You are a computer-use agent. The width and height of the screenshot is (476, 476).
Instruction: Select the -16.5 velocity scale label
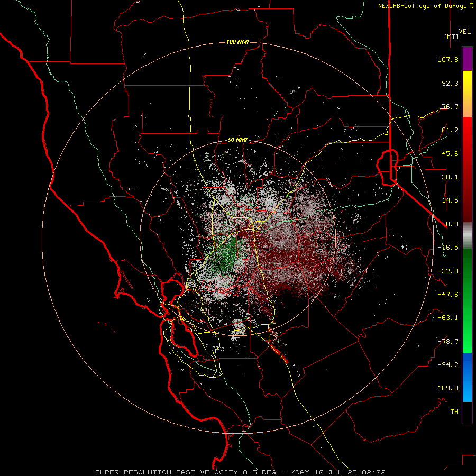pos(448,248)
